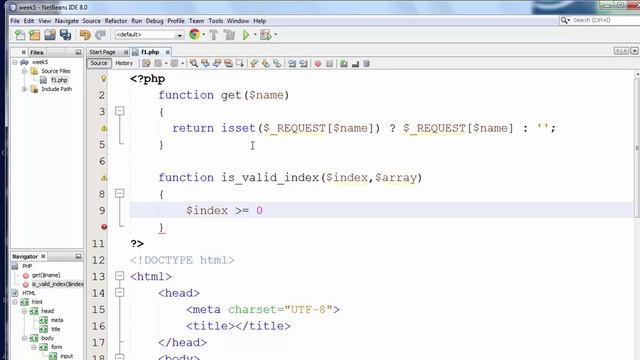This screenshot has width=640, height=360.
Task: Close the f1.php tab
Action: tap(167, 52)
